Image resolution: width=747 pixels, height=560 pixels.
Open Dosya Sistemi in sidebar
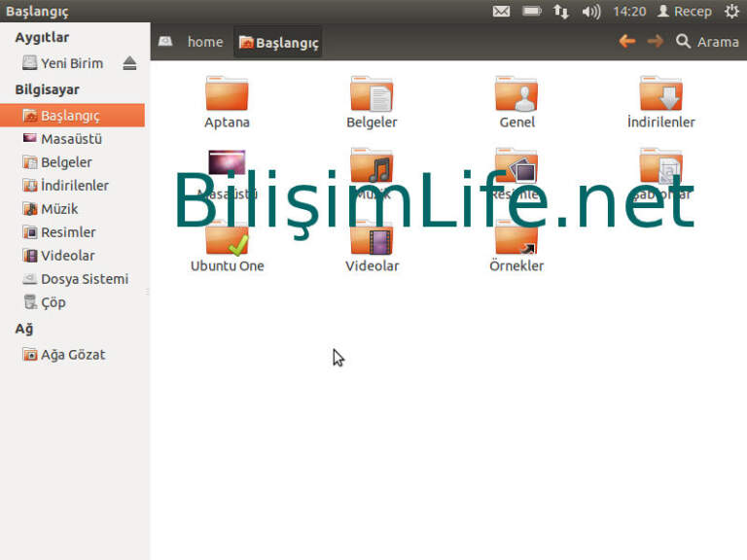(84, 279)
